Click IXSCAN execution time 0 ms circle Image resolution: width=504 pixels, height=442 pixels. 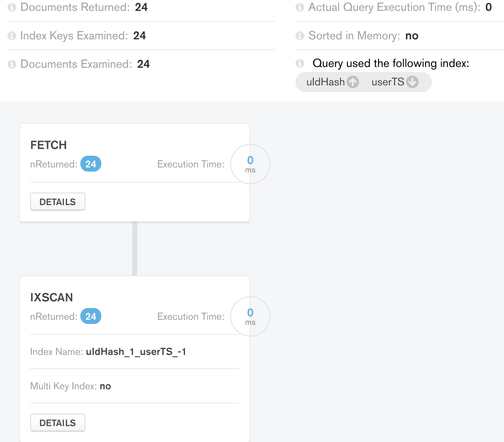[x=250, y=316]
